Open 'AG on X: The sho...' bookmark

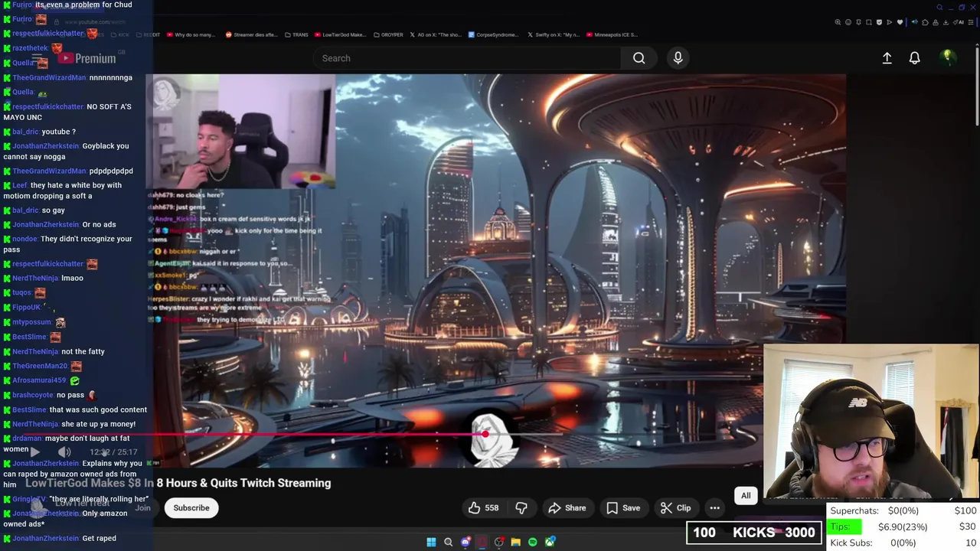435,34
